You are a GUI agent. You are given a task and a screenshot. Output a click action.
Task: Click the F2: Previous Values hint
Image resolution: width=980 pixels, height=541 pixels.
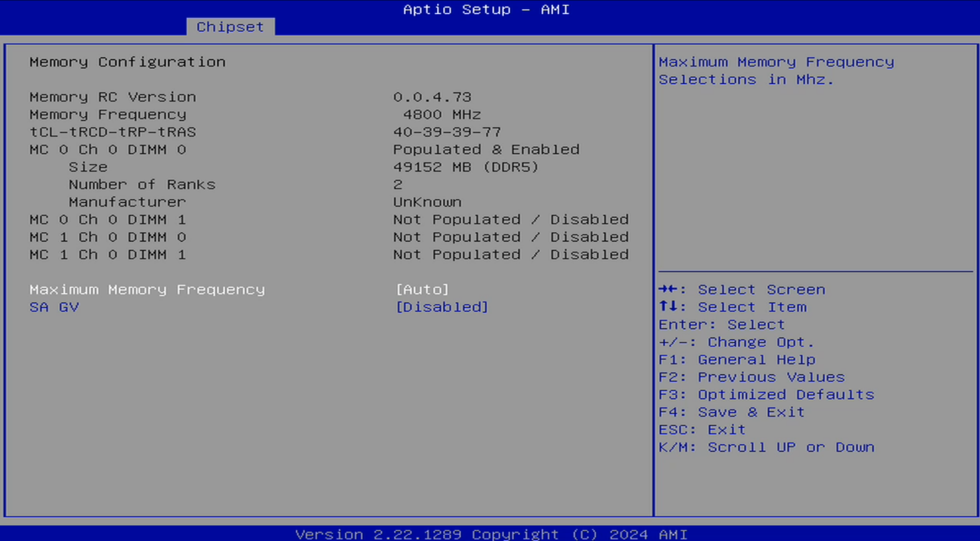click(x=752, y=377)
